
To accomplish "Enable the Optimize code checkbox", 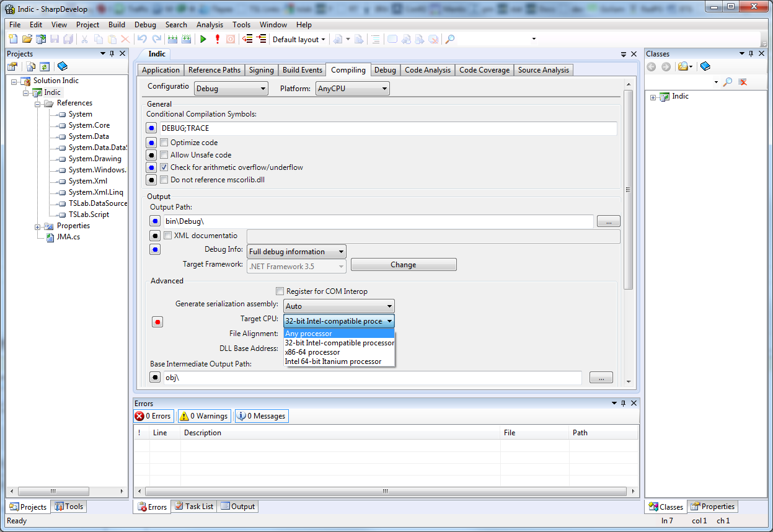I will [x=164, y=143].
